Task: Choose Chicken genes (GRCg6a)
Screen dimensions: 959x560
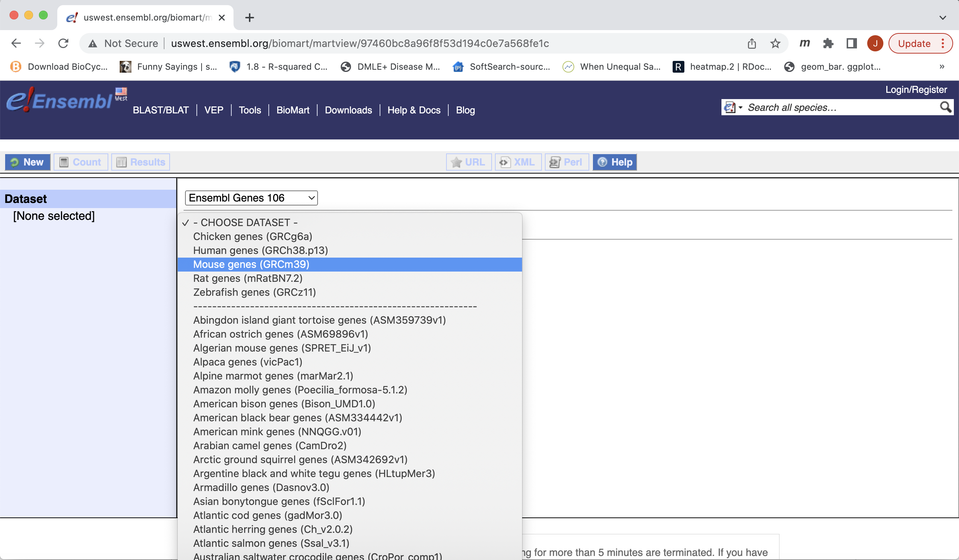Action: point(350,236)
